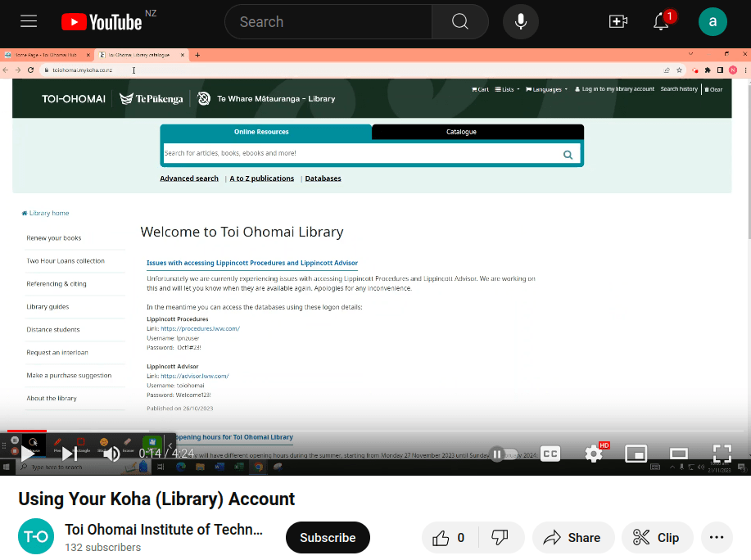Open Microsoft Edge on the taskbar
This screenshot has height=560, width=751.
(x=180, y=467)
